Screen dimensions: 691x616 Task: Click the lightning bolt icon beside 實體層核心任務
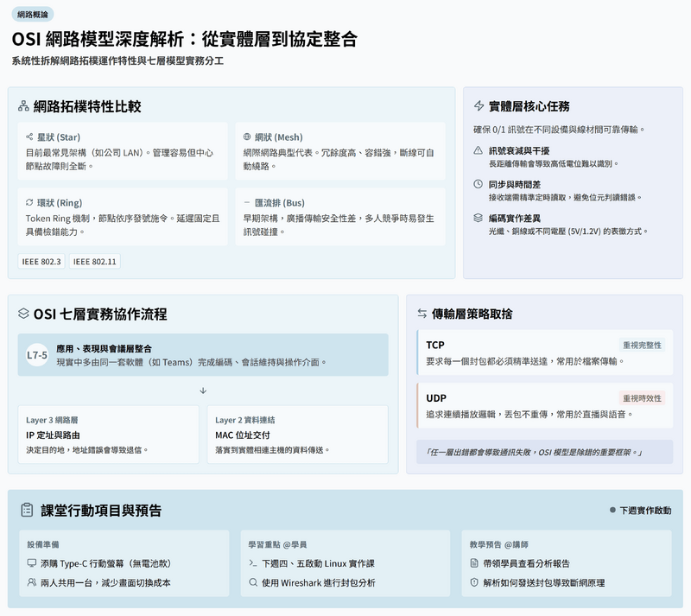[479, 106]
